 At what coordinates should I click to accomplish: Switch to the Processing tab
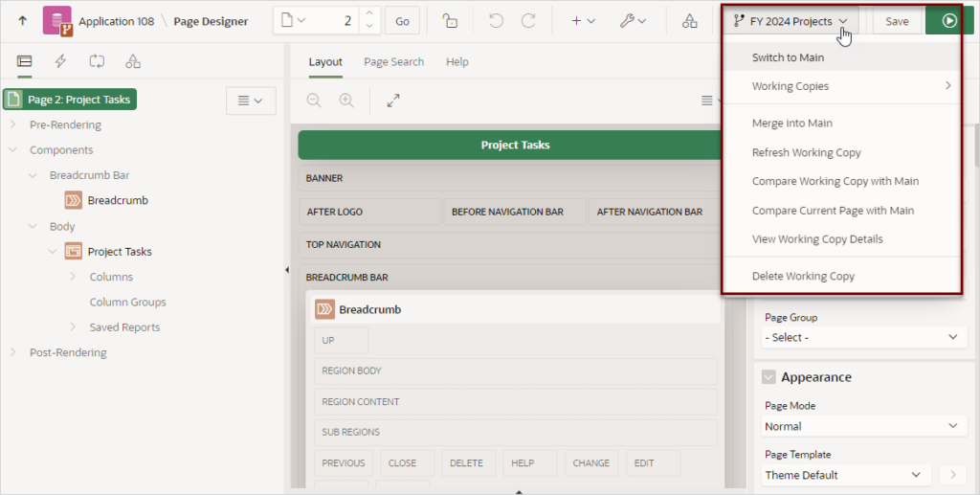[97, 61]
